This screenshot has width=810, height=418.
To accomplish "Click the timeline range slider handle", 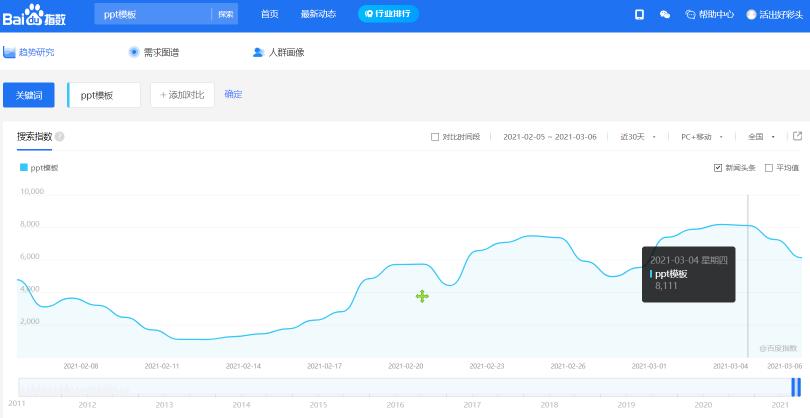I will pyautogui.click(x=796, y=387).
